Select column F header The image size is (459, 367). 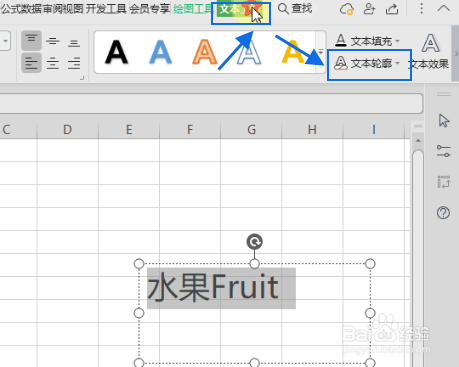tap(190, 129)
